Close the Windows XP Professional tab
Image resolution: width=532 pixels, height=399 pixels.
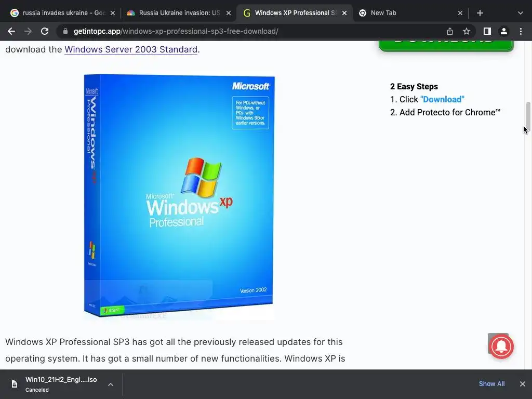344,13
